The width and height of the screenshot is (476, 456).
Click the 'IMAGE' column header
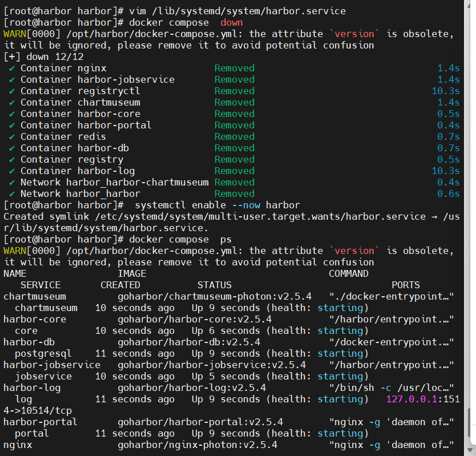pos(132,274)
